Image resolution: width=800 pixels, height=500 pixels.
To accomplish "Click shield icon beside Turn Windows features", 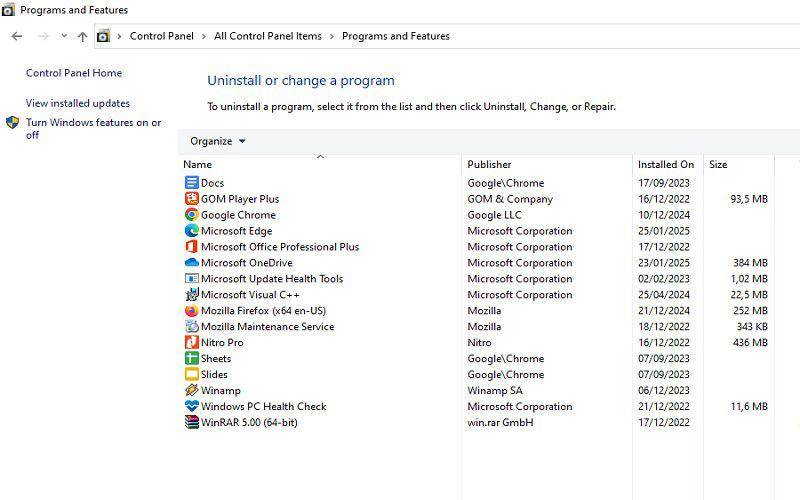I will pyautogui.click(x=12, y=122).
